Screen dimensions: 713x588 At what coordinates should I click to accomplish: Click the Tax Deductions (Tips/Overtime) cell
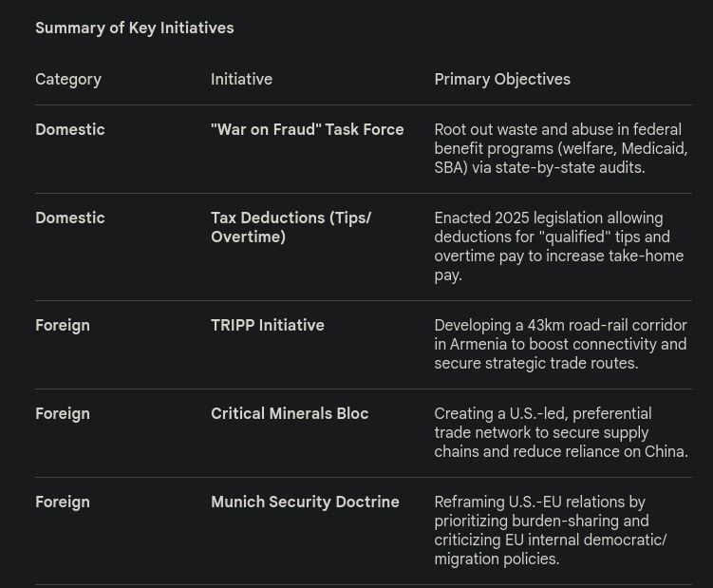[x=291, y=227]
